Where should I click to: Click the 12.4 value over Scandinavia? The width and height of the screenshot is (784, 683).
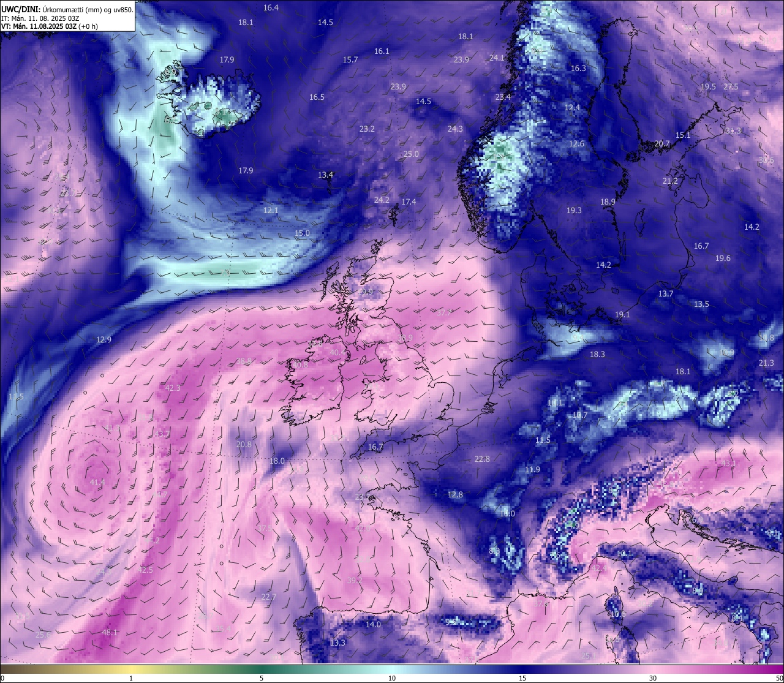(x=572, y=107)
